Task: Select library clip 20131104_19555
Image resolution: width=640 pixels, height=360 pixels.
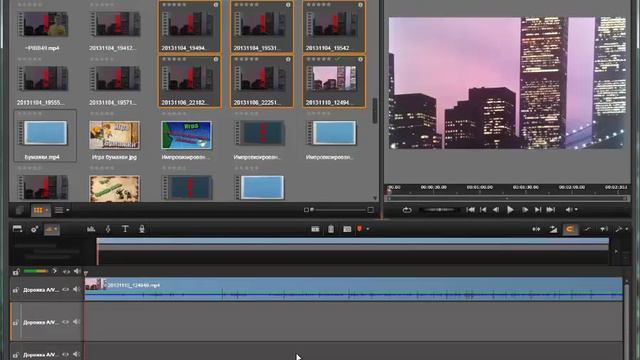Action: coord(42,79)
